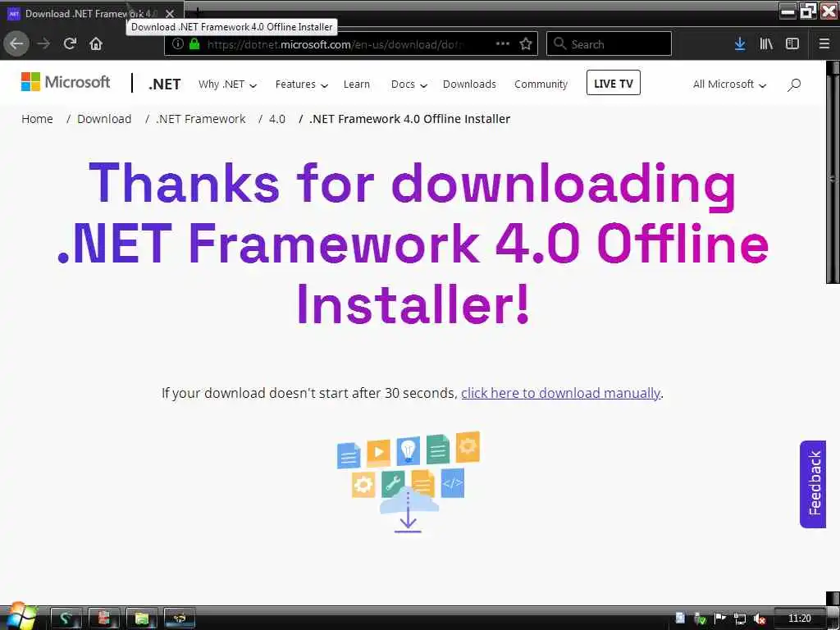Open the Feedback side button
840x630 pixels.
pyautogui.click(x=813, y=484)
